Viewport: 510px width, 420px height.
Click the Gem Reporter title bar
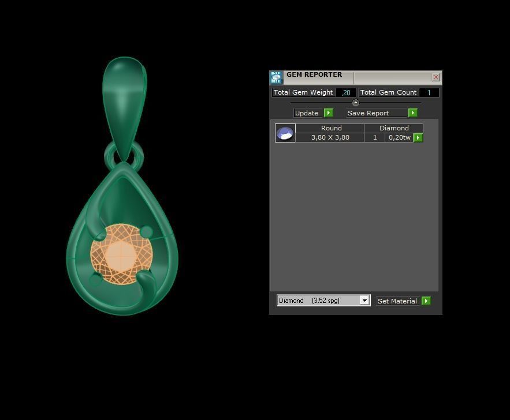356,77
